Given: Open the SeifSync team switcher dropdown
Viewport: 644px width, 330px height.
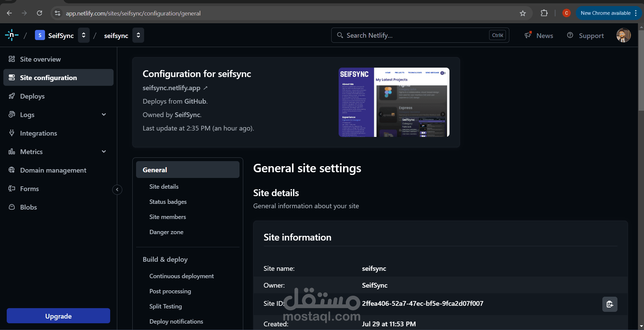Looking at the screenshot, I should (x=84, y=35).
